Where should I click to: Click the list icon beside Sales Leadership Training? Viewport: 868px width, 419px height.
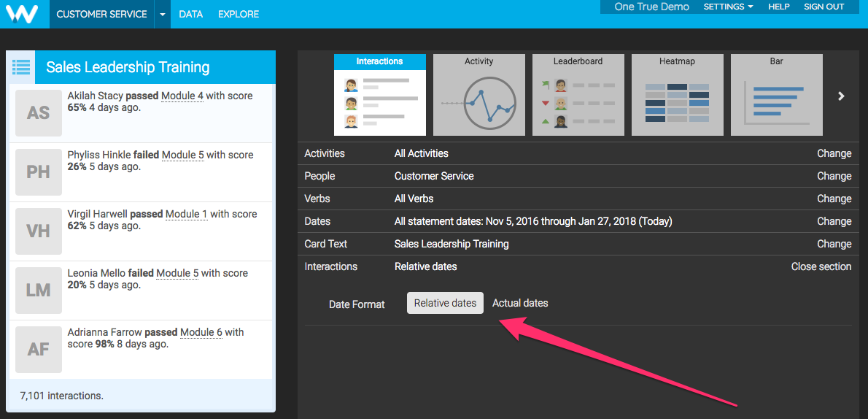pyautogui.click(x=21, y=67)
